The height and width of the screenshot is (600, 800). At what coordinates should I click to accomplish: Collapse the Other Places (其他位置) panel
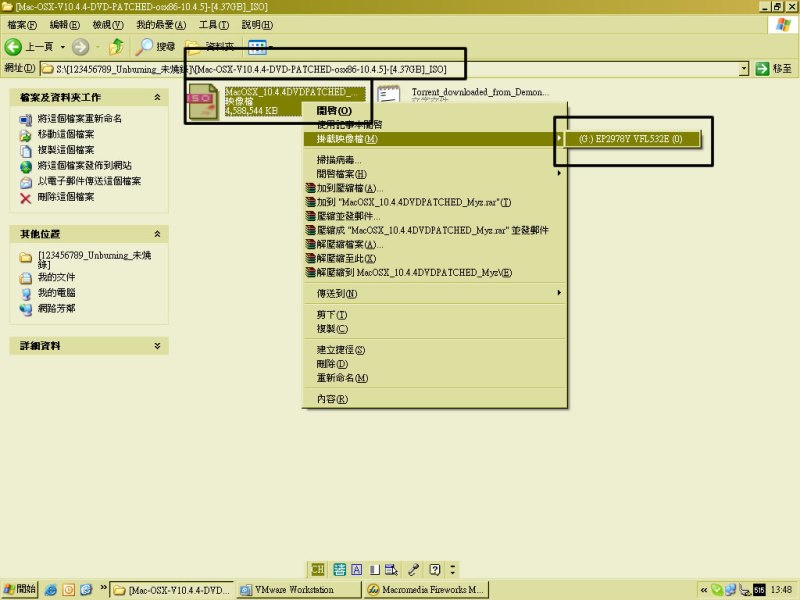pyautogui.click(x=157, y=234)
